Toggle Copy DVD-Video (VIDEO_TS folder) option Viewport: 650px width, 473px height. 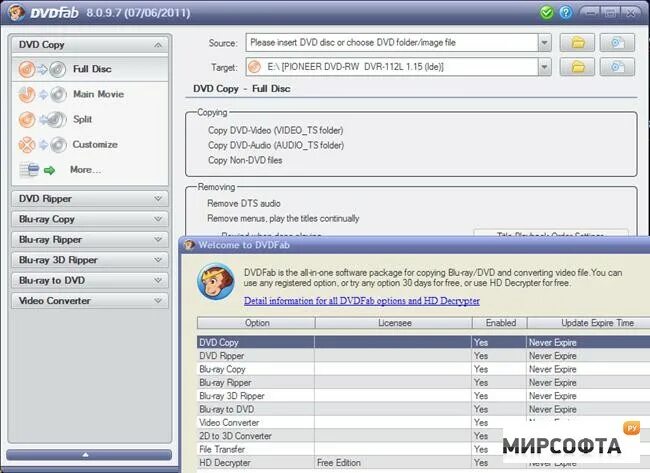pos(276,130)
